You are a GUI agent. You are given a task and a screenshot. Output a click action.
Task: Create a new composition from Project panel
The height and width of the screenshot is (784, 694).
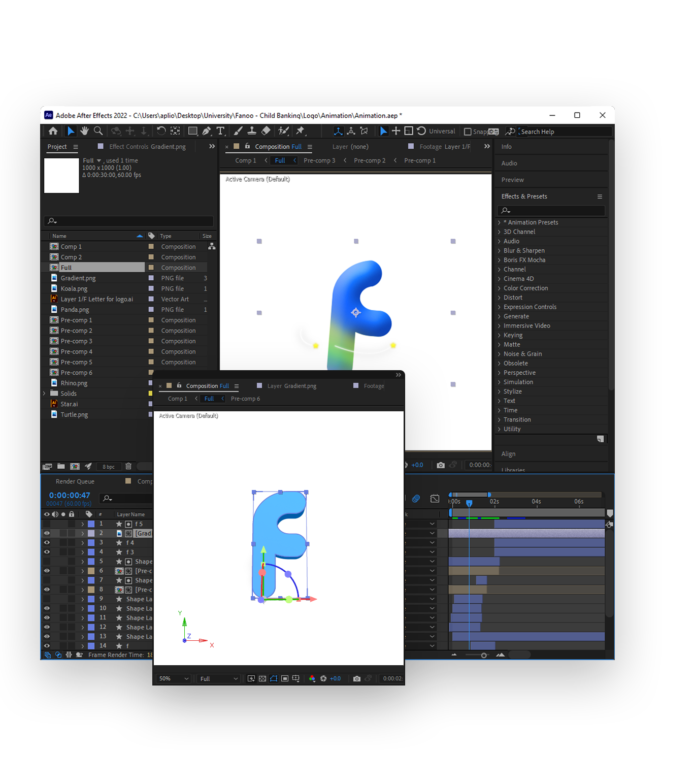point(75,466)
